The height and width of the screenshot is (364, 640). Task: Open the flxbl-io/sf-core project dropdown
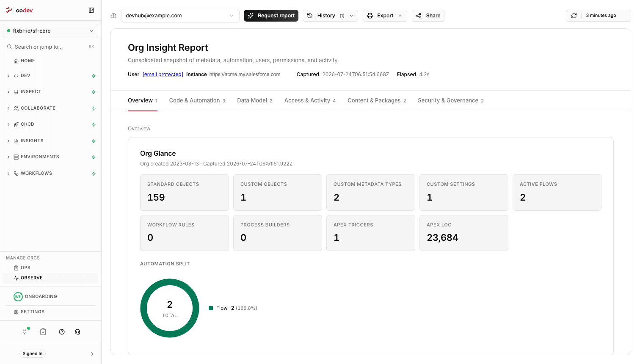50,31
